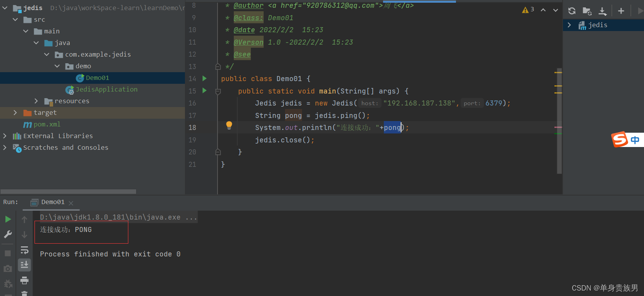Add Maven project plus icon
The height and width of the screenshot is (296, 644).
tap(621, 11)
